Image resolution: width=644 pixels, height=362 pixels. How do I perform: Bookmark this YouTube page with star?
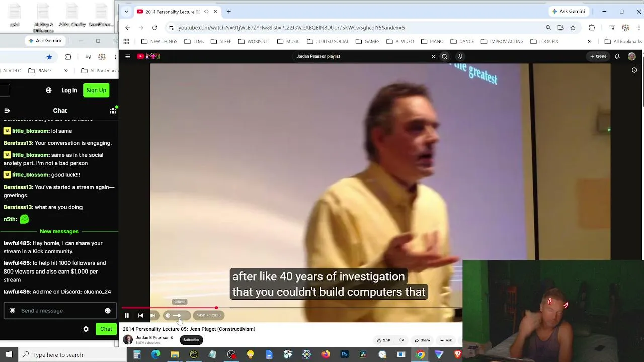click(573, 28)
